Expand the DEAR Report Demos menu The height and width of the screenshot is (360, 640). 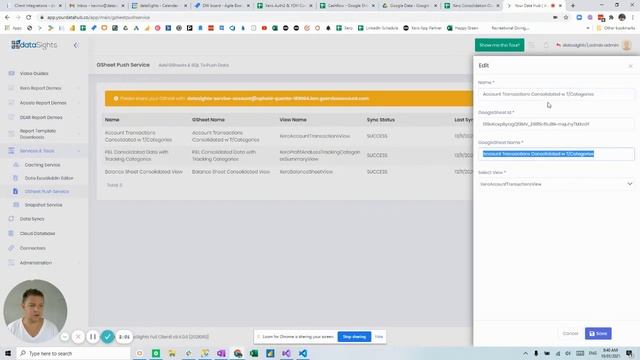point(44,118)
